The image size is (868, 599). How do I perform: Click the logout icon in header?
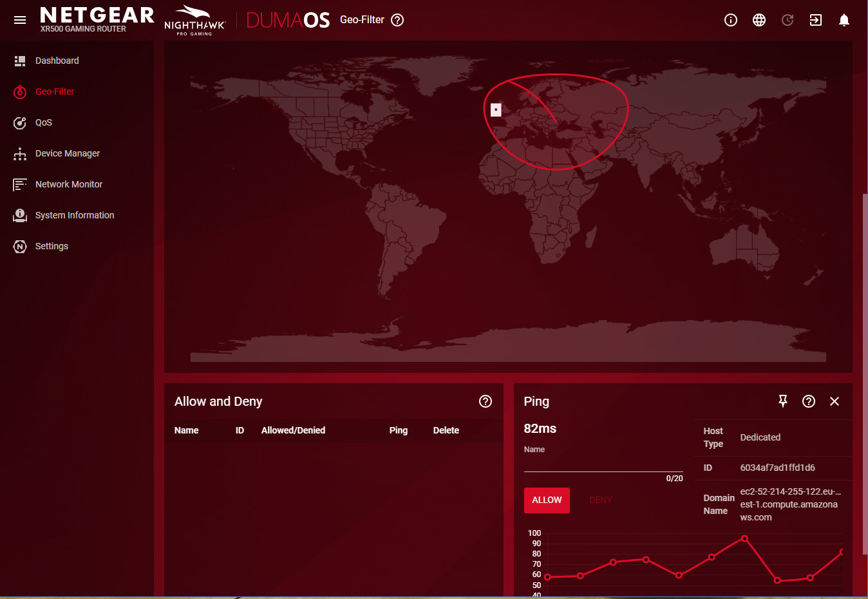[815, 20]
